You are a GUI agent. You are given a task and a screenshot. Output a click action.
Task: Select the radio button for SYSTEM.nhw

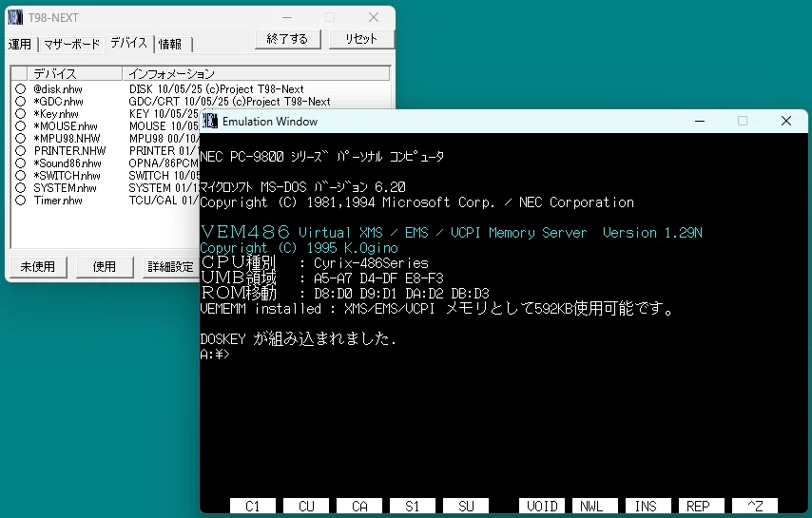(x=20, y=188)
